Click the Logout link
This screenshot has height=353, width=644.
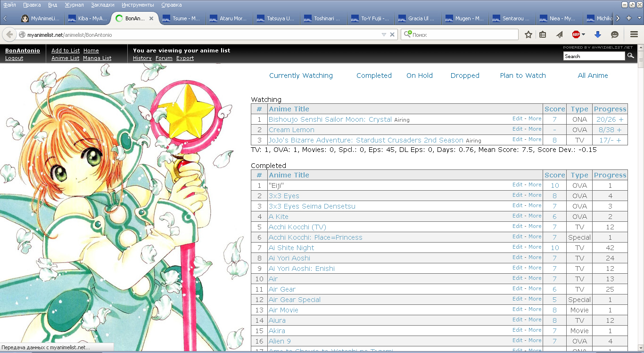(x=14, y=58)
